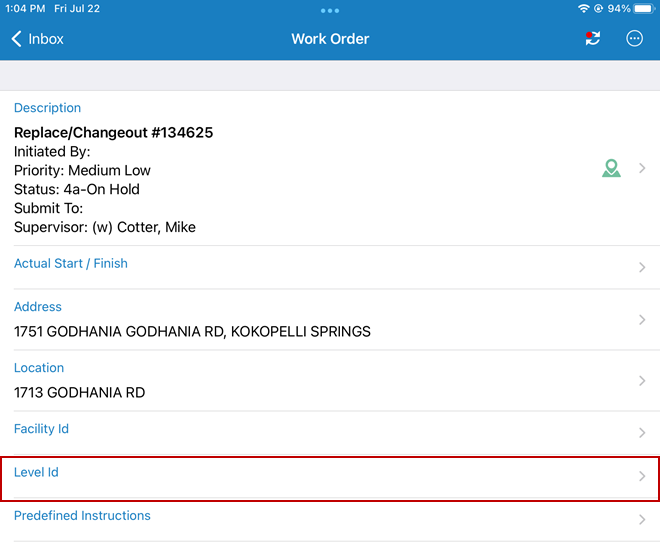Tap the multitasking three-dot indicator

tap(330, 11)
